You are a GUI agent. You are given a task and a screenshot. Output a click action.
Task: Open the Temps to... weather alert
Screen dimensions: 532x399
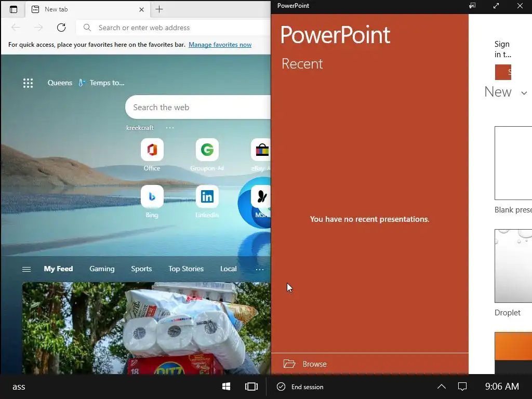101,83
